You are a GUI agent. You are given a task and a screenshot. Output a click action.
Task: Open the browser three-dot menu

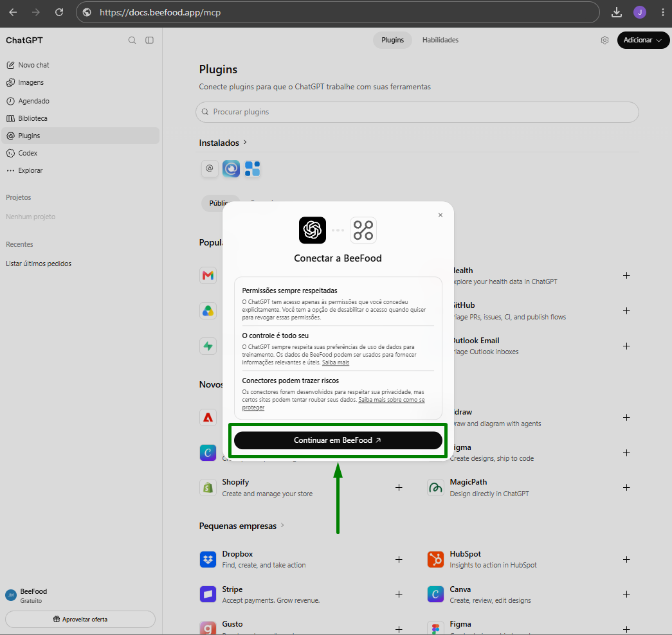click(x=662, y=12)
